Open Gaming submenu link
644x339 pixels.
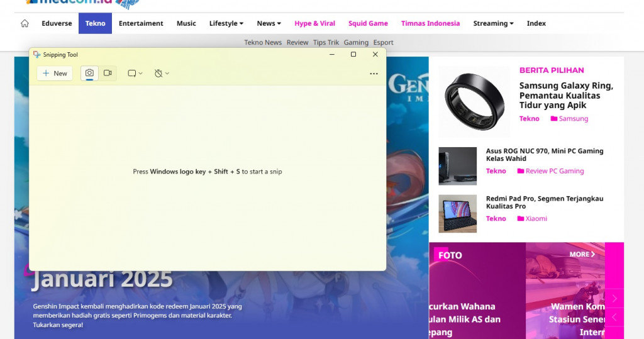(356, 42)
